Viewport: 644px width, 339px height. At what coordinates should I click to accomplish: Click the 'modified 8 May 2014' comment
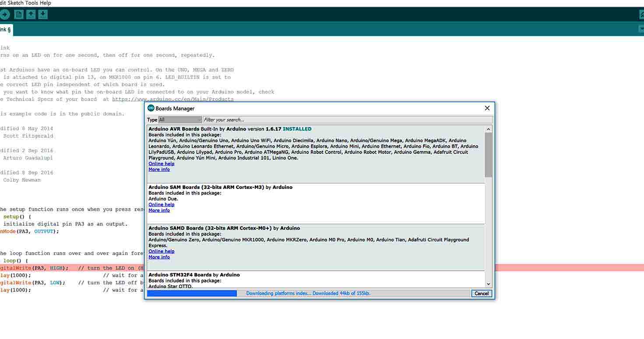click(26, 129)
